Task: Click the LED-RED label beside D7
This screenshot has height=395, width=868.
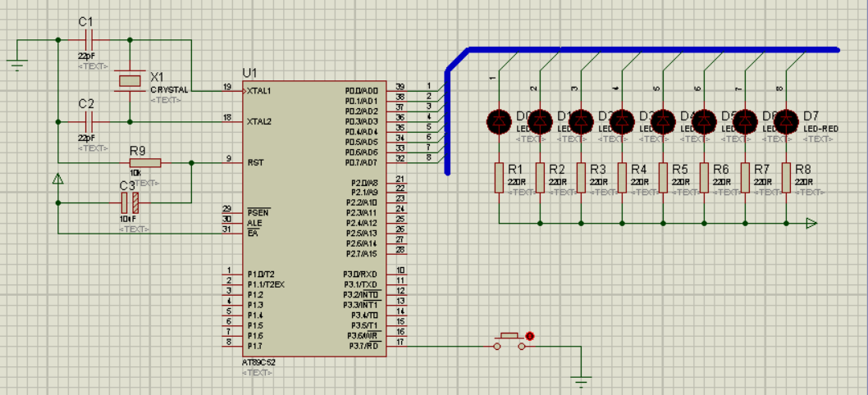Action: pyautogui.click(x=820, y=129)
